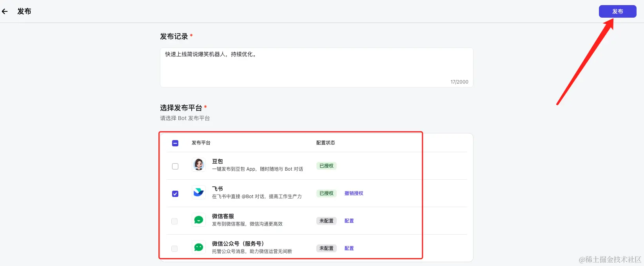The width and height of the screenshot is (644, 266).
Task: Click description 发布到微信客服，微信沟通更高效
Action: pos(247,224)
